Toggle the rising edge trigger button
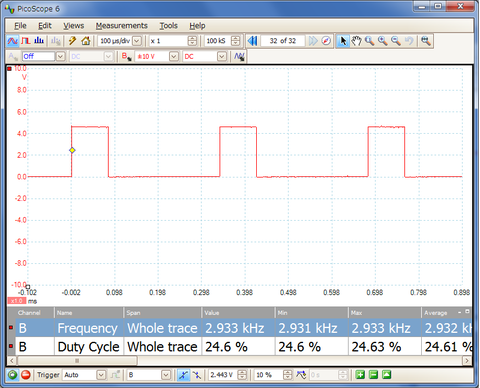The width and height of the screenshot is (480, 388). [x=183, y=375]
